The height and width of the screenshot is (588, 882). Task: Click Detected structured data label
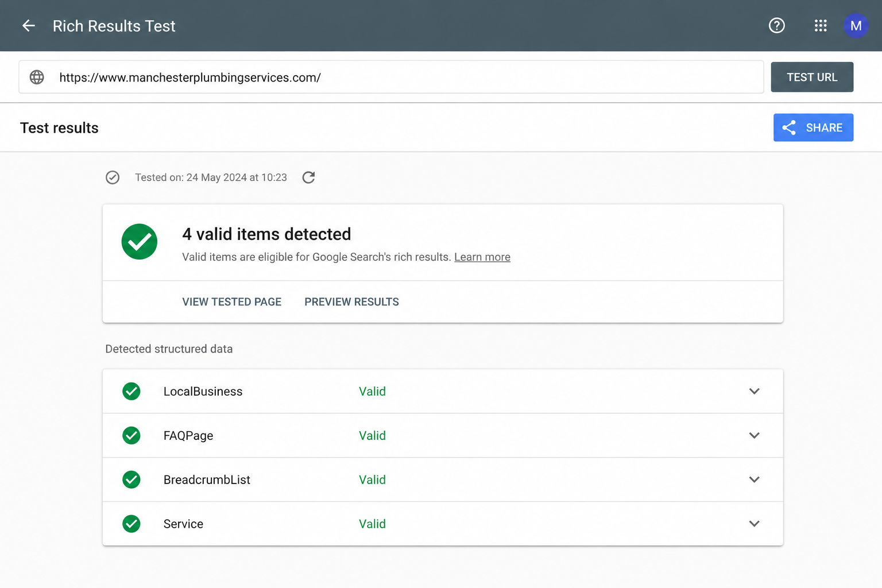tap(169, 349)
